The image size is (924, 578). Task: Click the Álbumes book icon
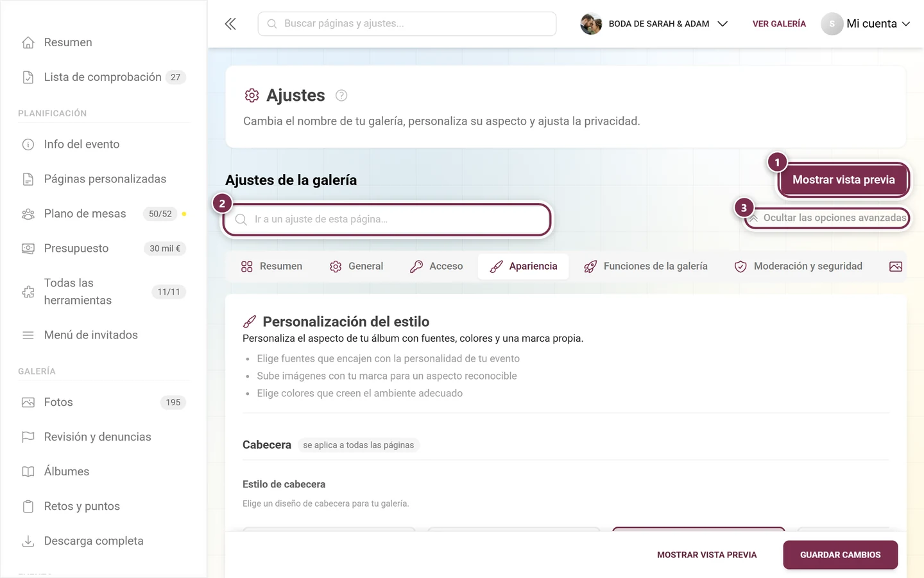pyautogui.click(x=28, y=472)
